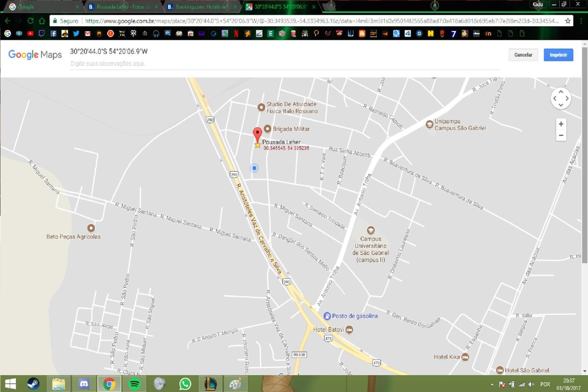Close the Booking.com browser tab
Viewport: 588px width, 392px height.
click(x=235, y=7)
